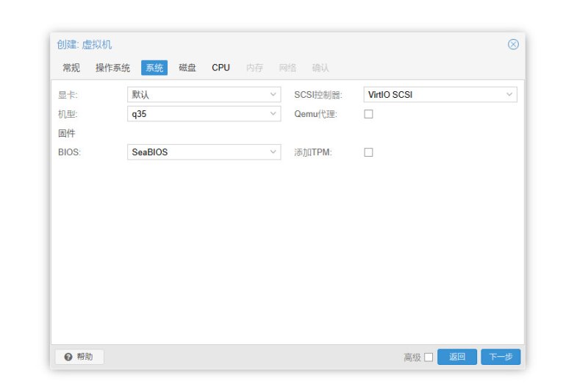Viewport: 588px width, 384px height.
Task: Toggle the 高级 advanced checkbox
Action: pos(429,357)
